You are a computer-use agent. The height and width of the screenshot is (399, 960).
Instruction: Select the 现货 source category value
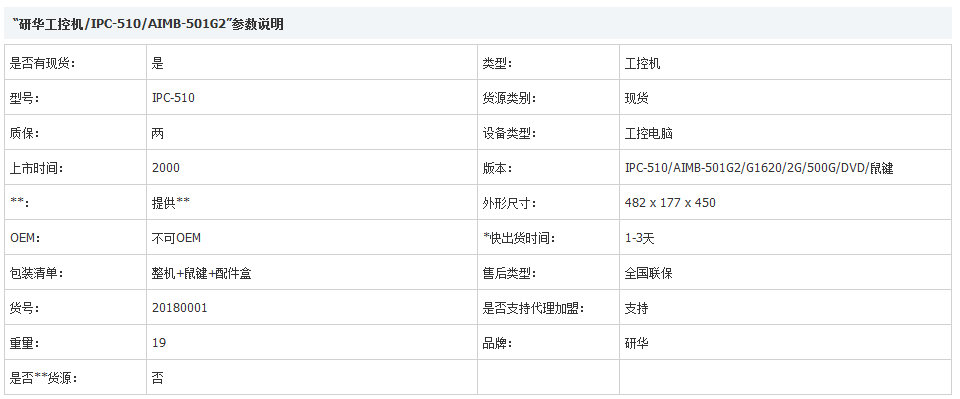pyautogui.click(x=636, y=98)
